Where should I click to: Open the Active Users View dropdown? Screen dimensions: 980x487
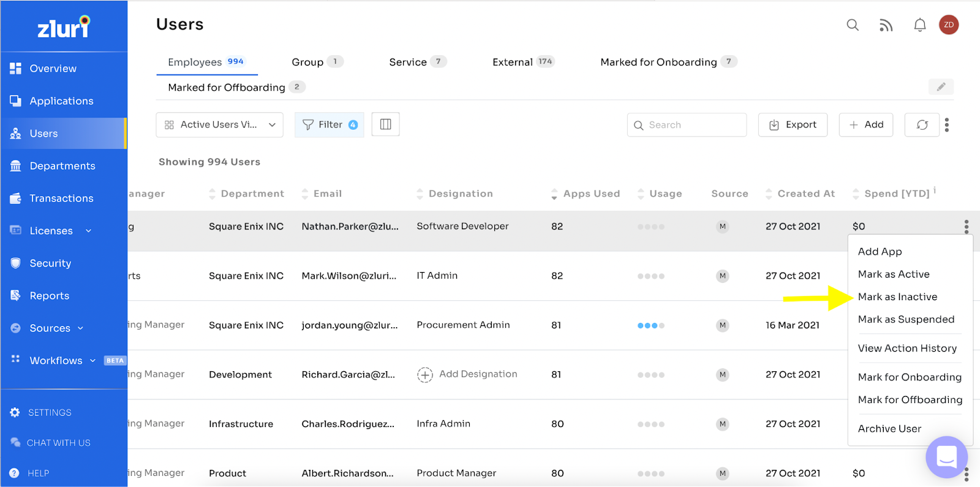click(219, 125)
